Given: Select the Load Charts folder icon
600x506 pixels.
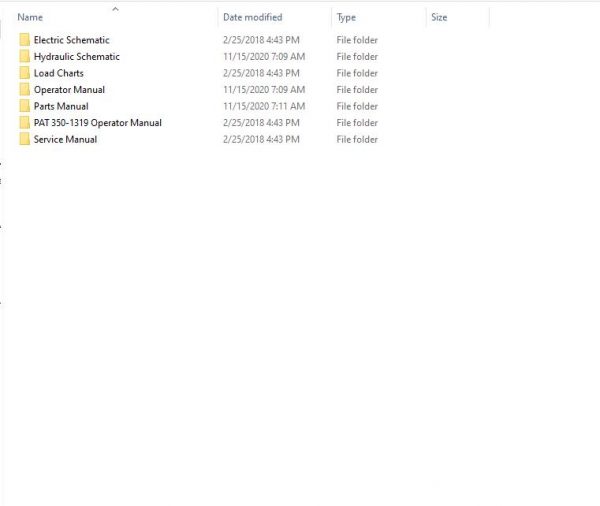Looking at the screenshot, I should (24, 73).
